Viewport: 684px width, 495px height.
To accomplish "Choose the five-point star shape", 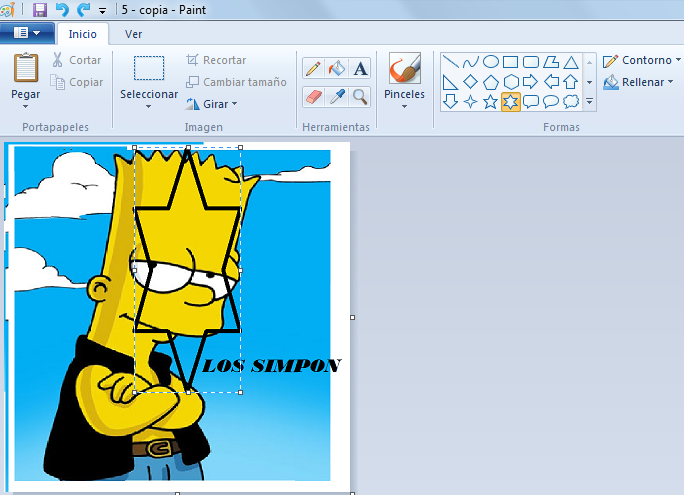I will pyautogui.click(x=491, y=101).
